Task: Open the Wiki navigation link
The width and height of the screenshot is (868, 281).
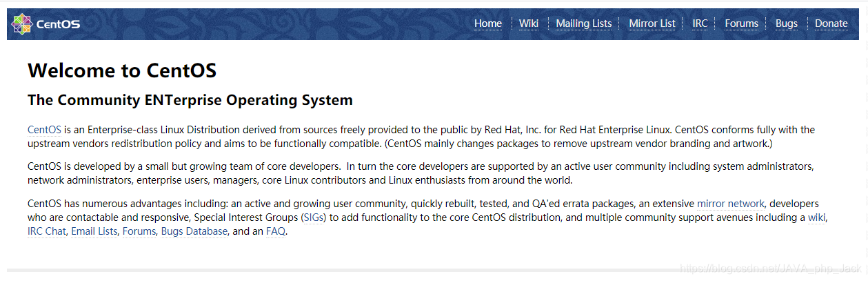Action: [529, 23]
